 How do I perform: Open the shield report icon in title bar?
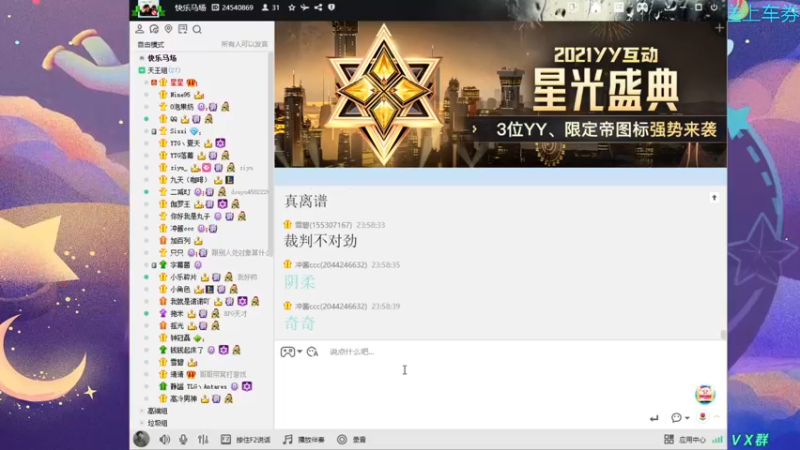(x=332, y=8)
